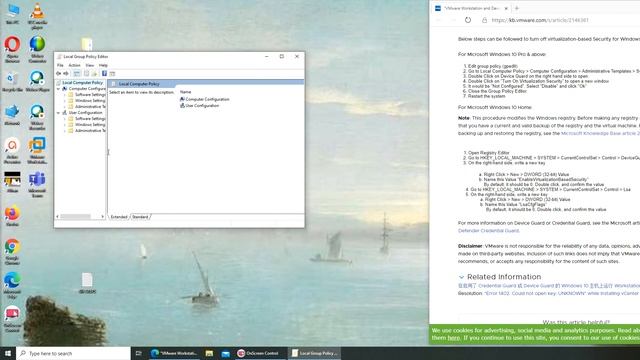Click the Export List toolbar icon
This screenshot has width=640, height=360.
point(94,73)
